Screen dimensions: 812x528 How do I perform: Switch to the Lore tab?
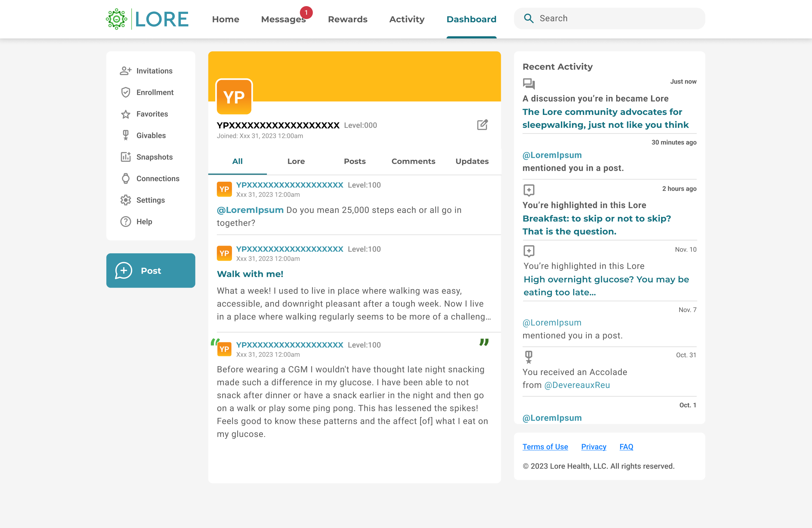click(296, 161)
